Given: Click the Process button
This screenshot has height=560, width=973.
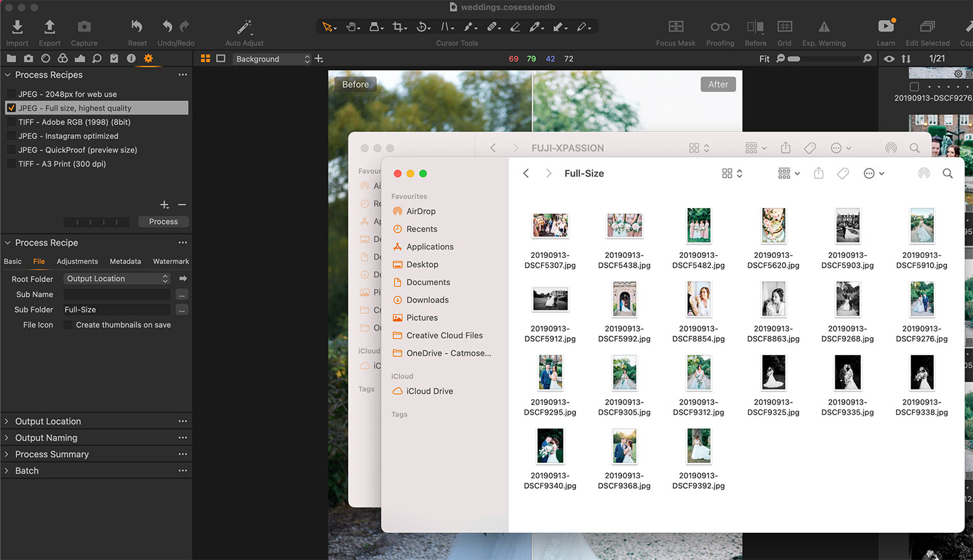Looking at the screenshot, I should click(163, 222).
